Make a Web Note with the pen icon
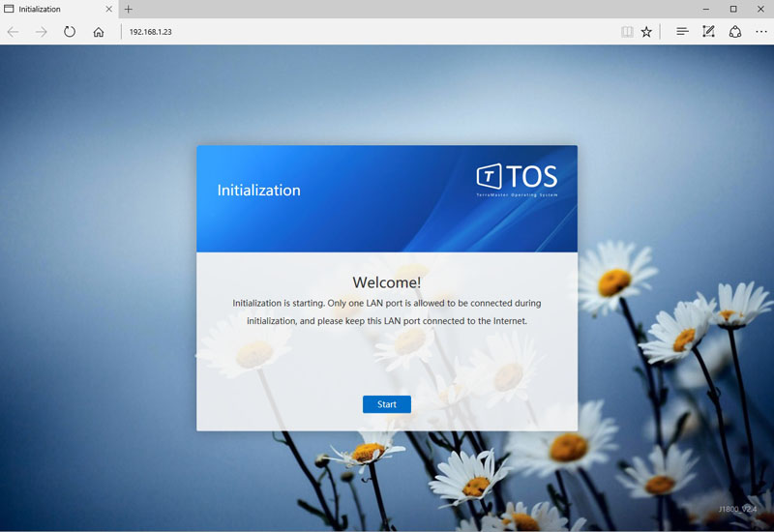774x532 pixels. tap(708, 32)
